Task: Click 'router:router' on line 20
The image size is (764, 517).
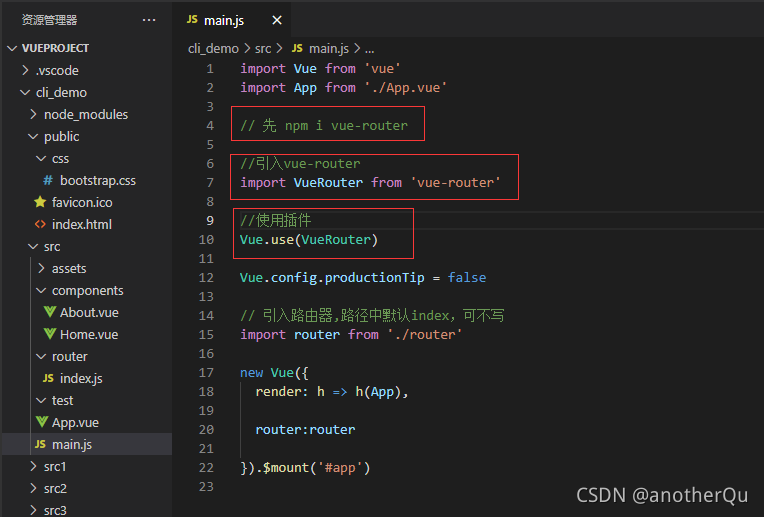Action: pyautogui.click(x=306, y=430)
